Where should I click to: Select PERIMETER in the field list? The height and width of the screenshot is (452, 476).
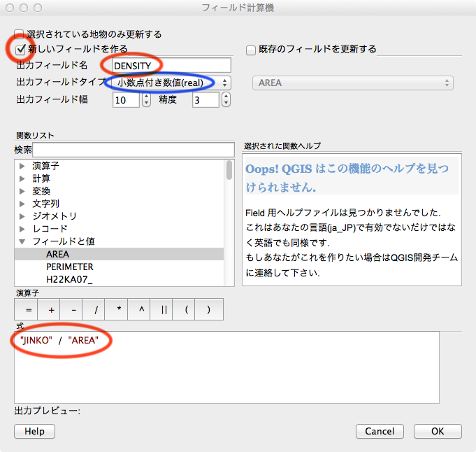click(x=70, y=267)
